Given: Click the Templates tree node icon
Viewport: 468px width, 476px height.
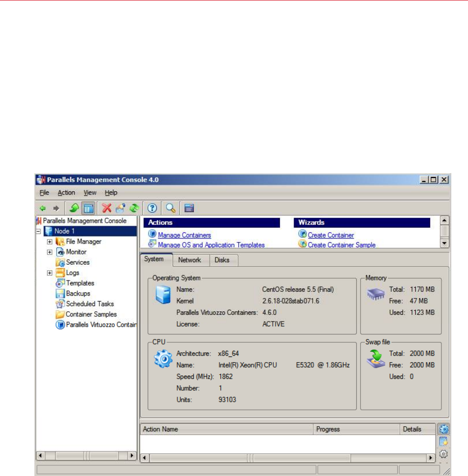Looking at the screenshot, I should point(60,283).
